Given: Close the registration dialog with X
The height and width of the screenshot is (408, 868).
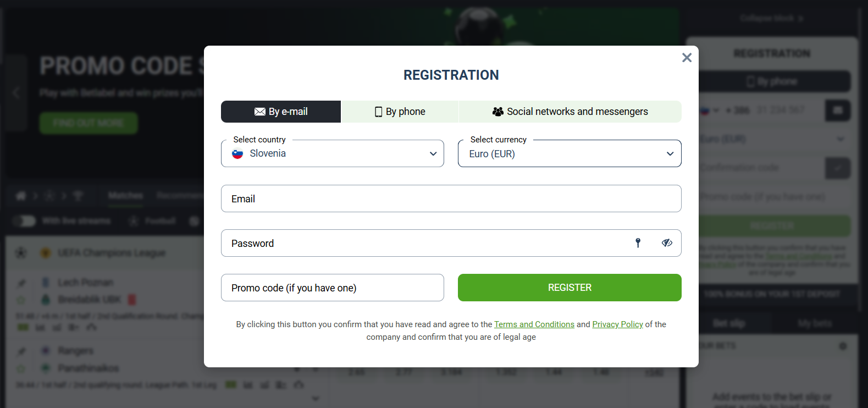Looking at the screenshot, I should (x=687, y=58).
